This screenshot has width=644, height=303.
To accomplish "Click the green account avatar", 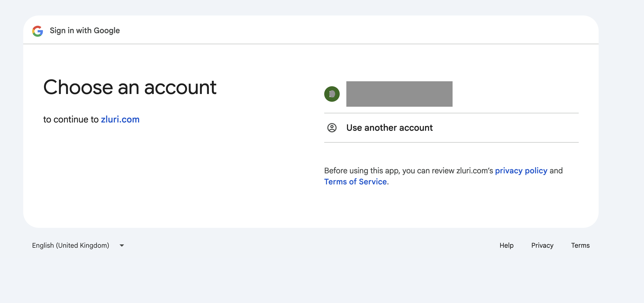I will point(332,94).
